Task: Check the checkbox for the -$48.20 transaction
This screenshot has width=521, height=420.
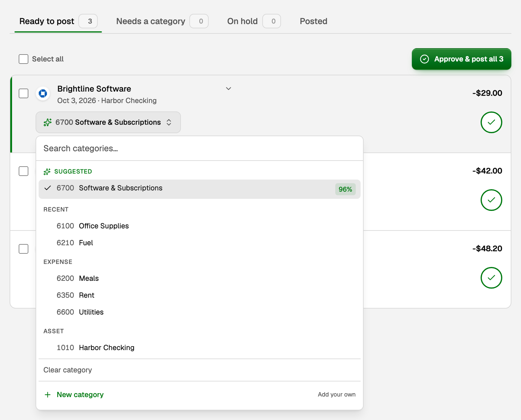Action: tap(24, 249)
